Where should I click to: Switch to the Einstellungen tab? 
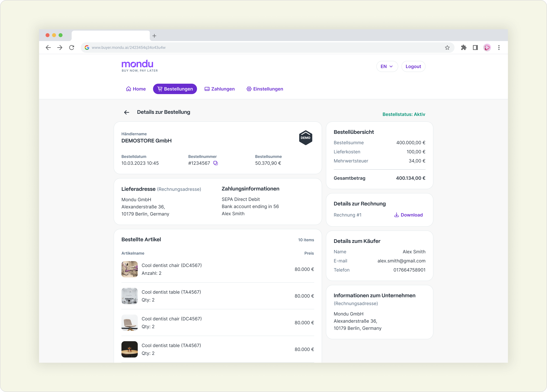265,89
